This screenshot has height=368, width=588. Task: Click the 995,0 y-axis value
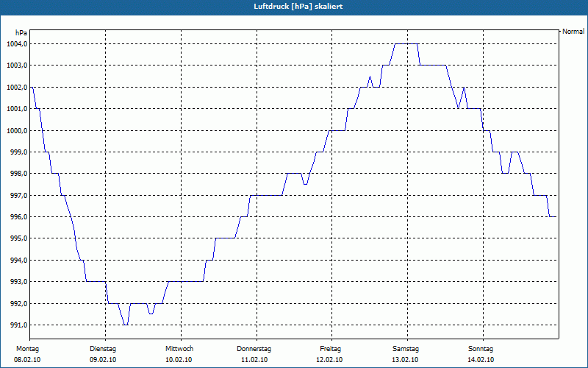click(x=18, y=238)
